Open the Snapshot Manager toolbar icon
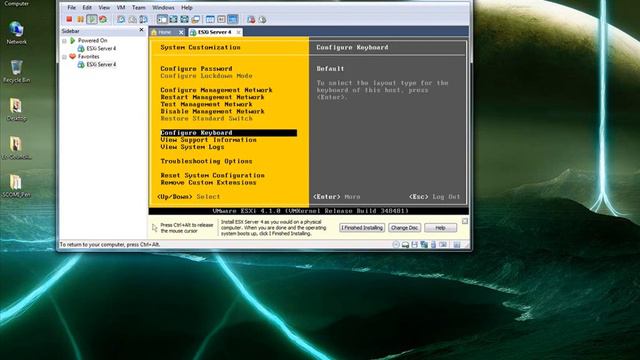 point(143,19)
